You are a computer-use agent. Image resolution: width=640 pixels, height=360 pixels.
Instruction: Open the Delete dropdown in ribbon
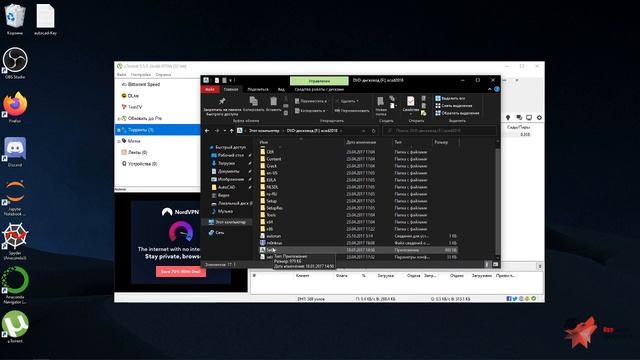(x=358, y=101)
